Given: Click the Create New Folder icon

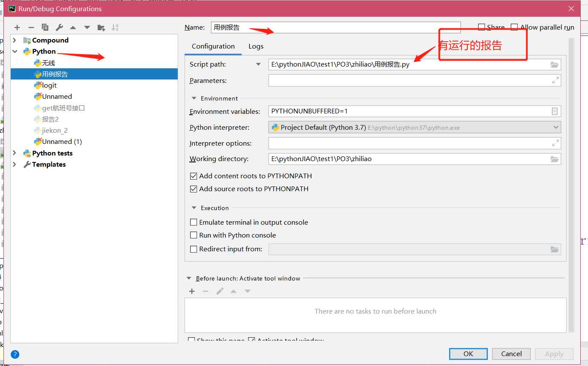Looking at the screenshot, I should 101,27.
